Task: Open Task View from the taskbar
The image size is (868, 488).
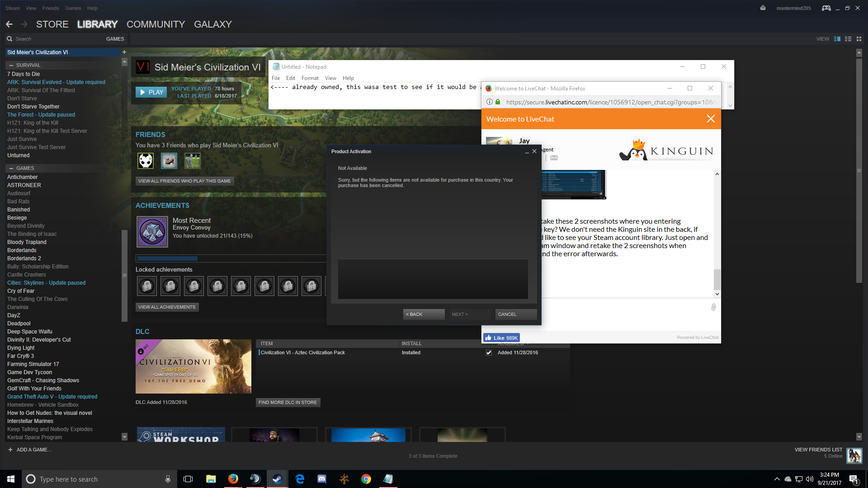Action: pyautogui.click(x=188, y=479)
